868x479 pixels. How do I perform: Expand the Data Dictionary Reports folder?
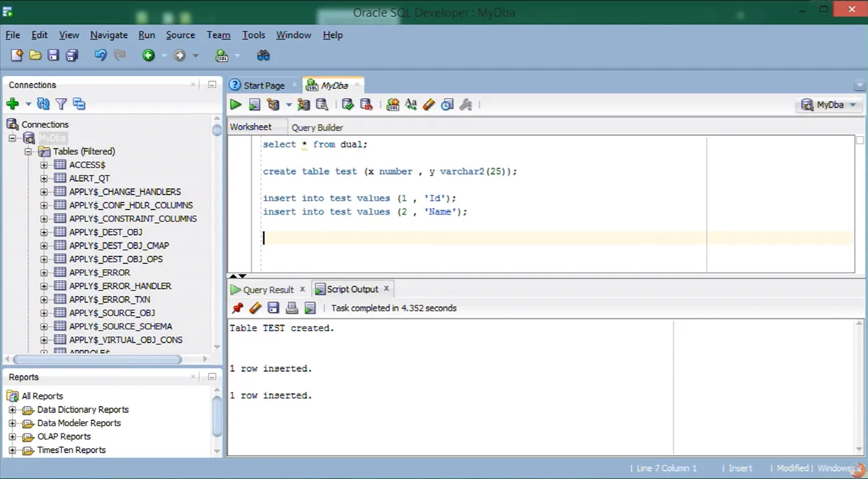pos(12,410)
